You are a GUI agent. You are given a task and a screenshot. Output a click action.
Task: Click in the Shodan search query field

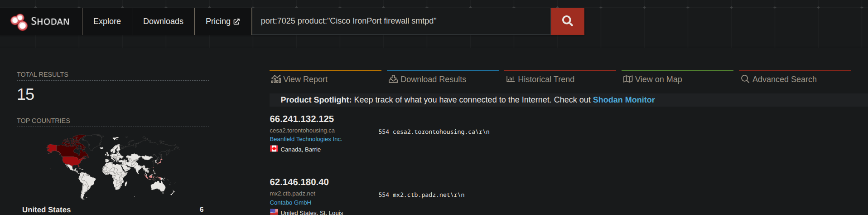tap(401, 21)
